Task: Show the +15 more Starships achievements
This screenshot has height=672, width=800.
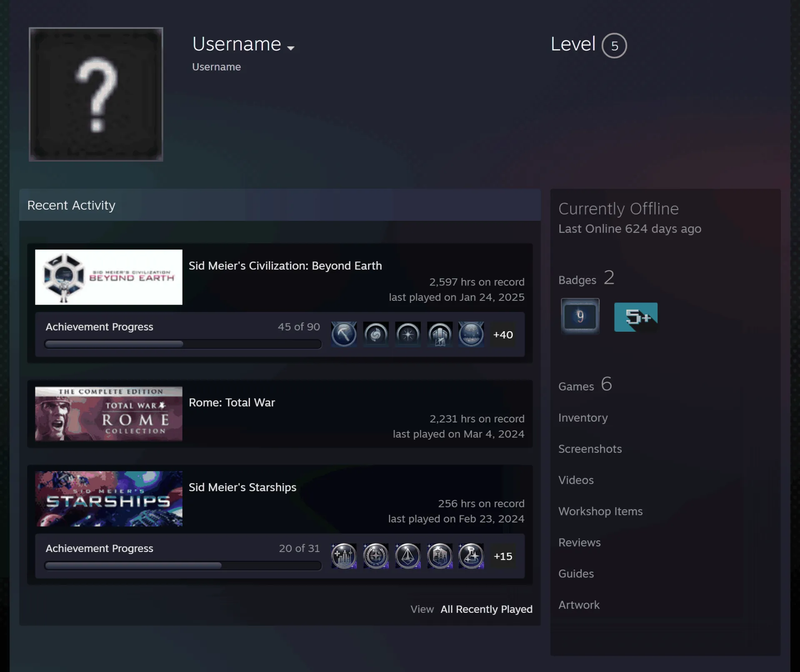Action: tap(503, 556)
